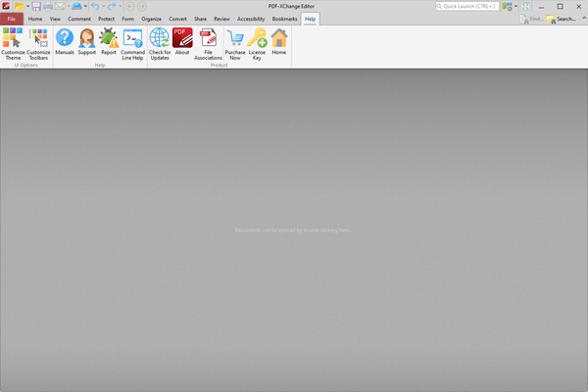Open the Customize Theme option
The height and width of the screenshot is (392, 588).
13,43
